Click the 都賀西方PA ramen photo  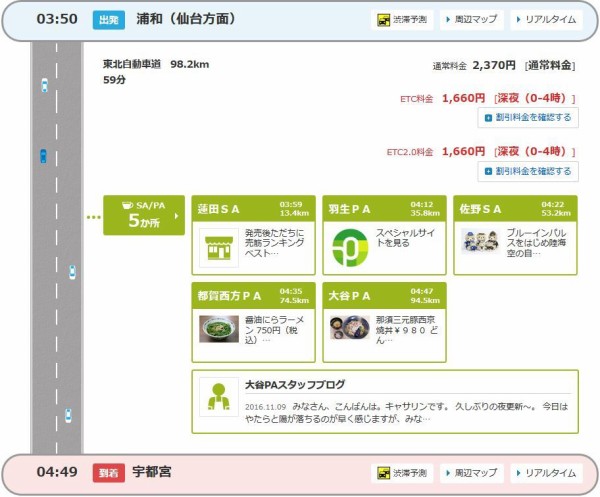(219, 329)
